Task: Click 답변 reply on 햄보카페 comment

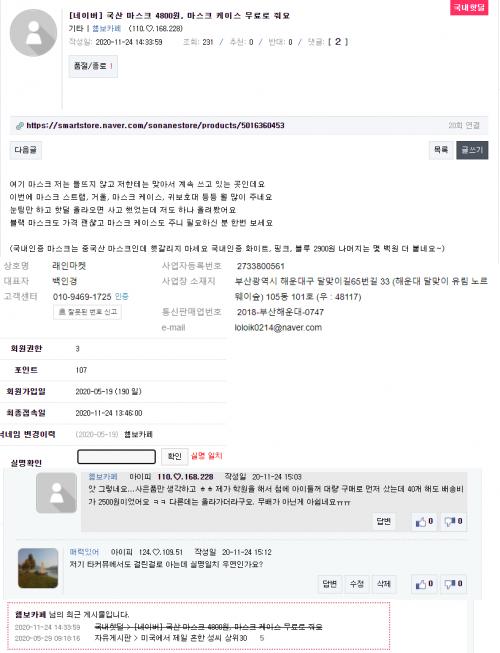Action: (x=383, y=521)
